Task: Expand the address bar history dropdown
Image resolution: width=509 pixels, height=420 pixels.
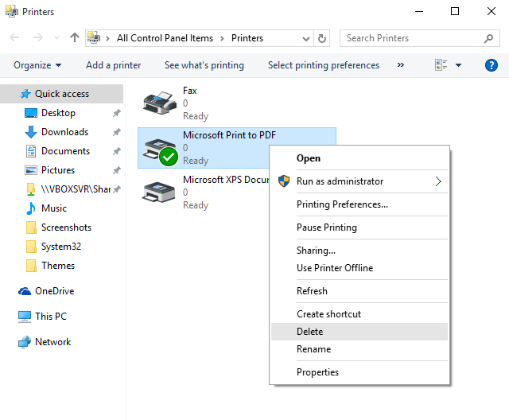Action: (305, 39)
